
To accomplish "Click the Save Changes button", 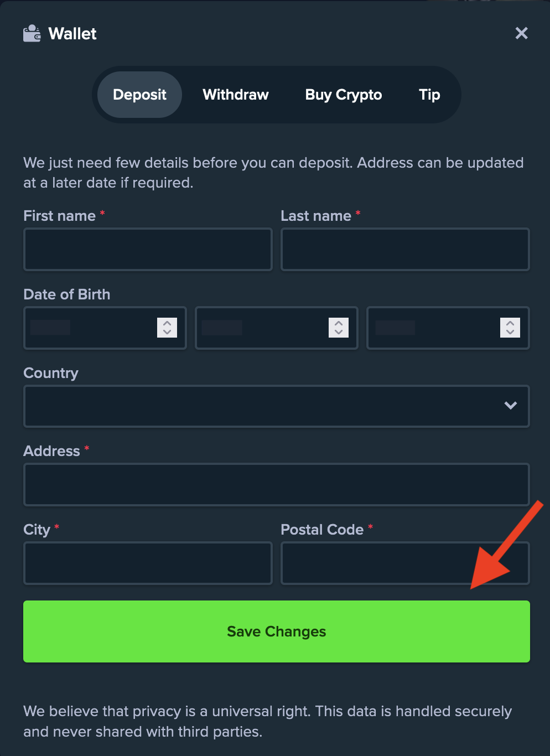I will click(277, 631).
